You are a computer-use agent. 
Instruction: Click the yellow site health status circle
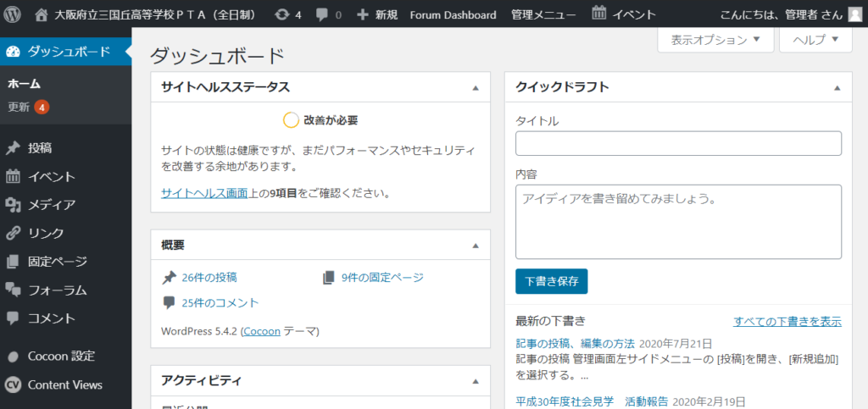tap(292, 120)
